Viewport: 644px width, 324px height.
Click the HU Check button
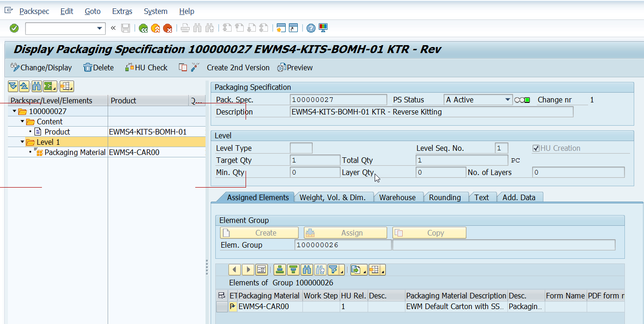[146, 67]
